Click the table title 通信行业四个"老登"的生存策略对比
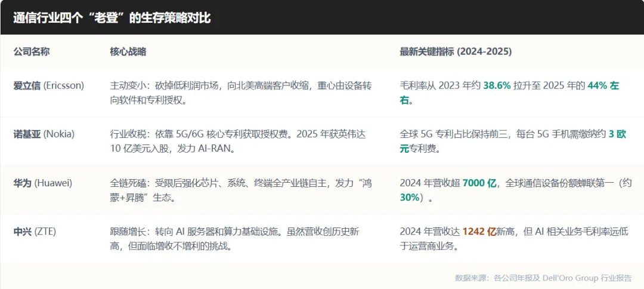This screenshot has width=644, height=289. (112, 19)
